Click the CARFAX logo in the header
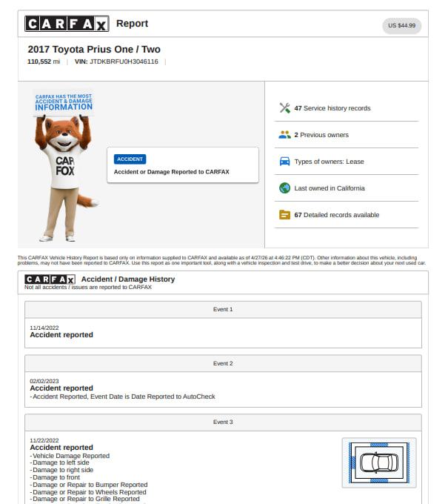The image size is (448, 504). click(67, 24)
